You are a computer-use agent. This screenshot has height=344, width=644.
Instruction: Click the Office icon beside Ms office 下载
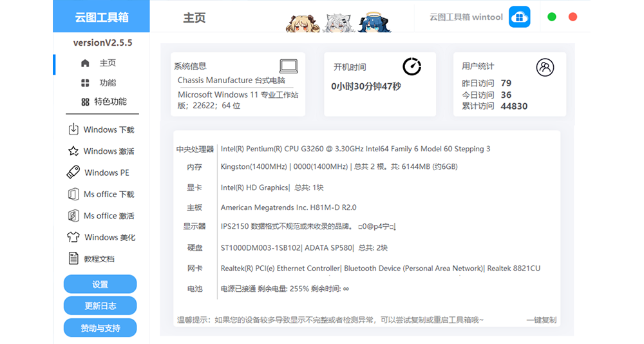[73, 194]
